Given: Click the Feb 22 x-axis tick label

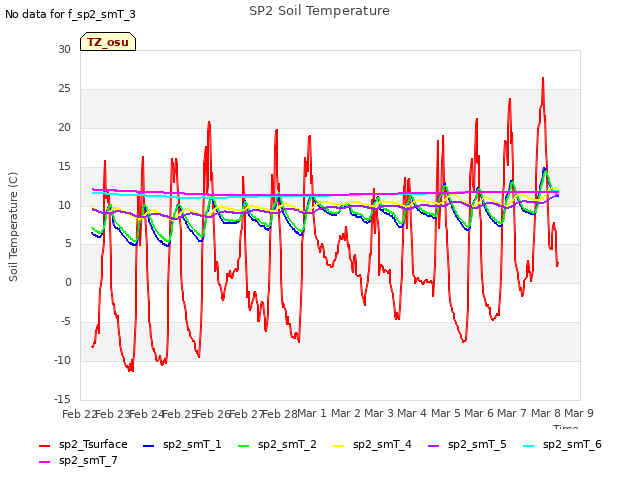Looking at the screenshot, I should pyautogui.click(x=79, y=414).
